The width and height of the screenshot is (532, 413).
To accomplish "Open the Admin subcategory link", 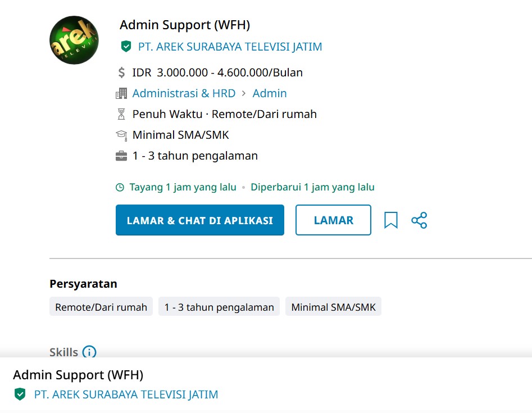I will (x=270, y=93).
